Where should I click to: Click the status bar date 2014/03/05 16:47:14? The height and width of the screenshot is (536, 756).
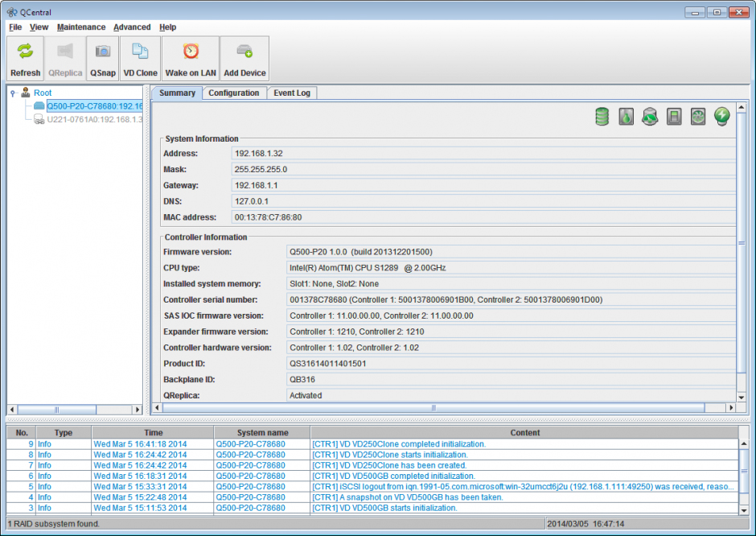coord(585,523)
